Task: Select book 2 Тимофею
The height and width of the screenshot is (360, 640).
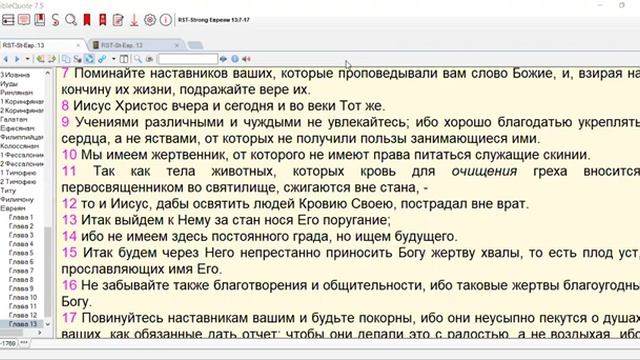Action: click(x=18, y=182)
